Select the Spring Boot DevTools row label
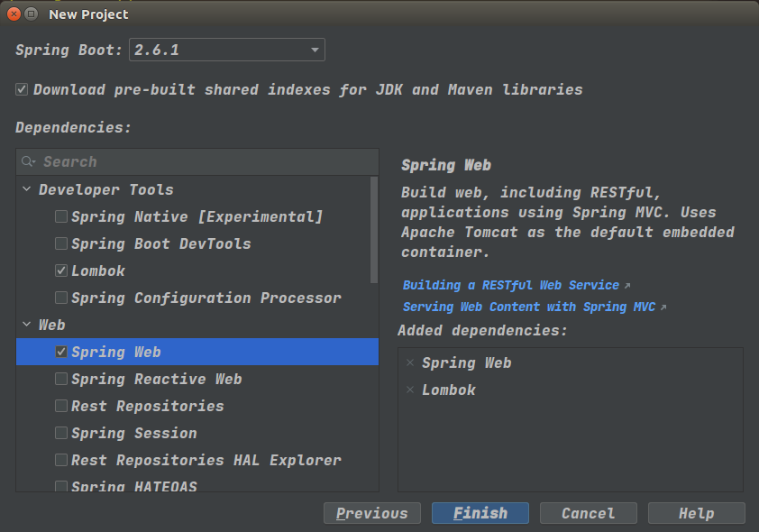The height and width of the screenshot is (532, 759). pos(161,244)
